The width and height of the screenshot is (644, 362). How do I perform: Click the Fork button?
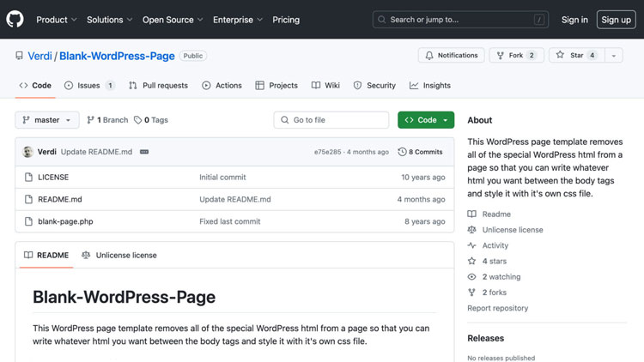pos(515,55)
